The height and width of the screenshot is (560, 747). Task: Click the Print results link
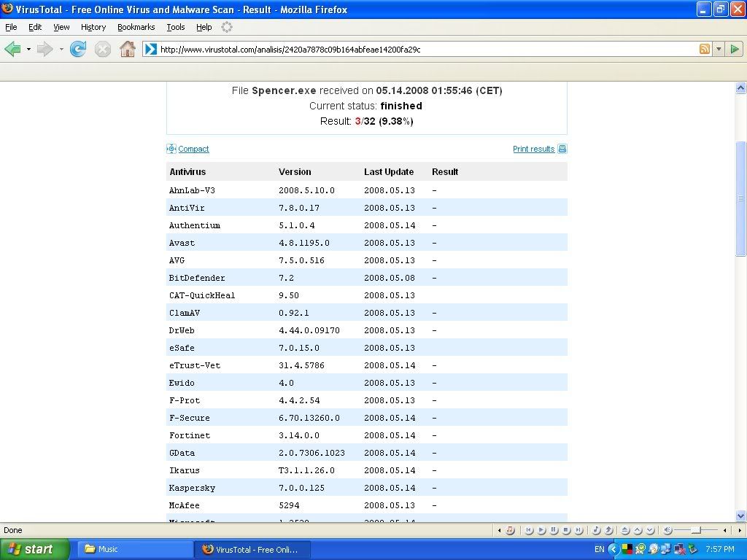coord(533,149)
